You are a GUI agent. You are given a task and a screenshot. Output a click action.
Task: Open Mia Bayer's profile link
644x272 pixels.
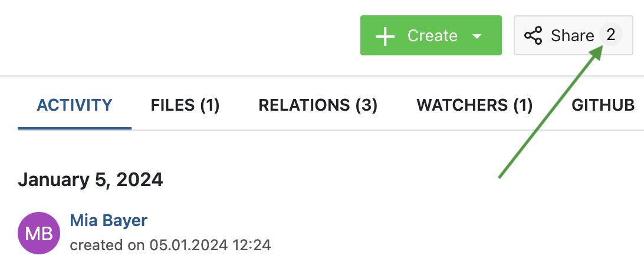[x=109, y=221]
